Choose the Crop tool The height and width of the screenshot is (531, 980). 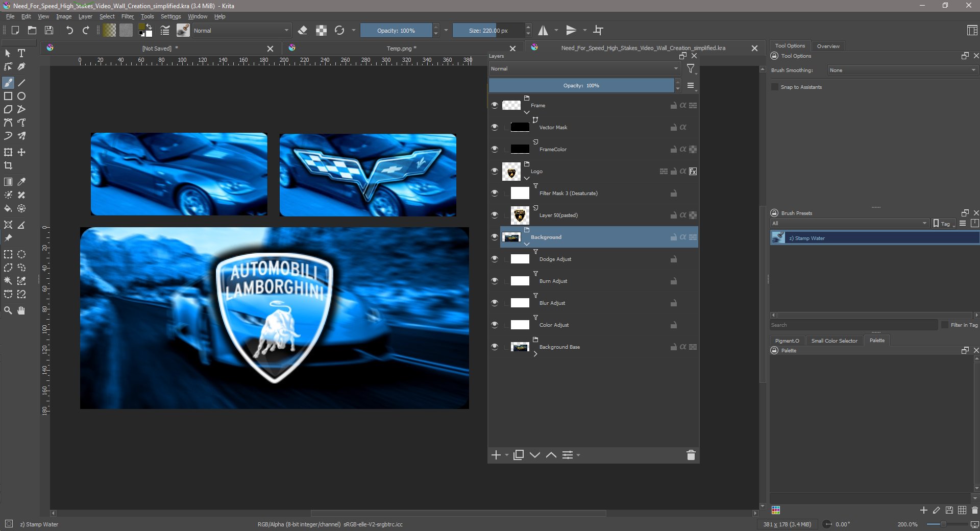(x=8, y=165)
